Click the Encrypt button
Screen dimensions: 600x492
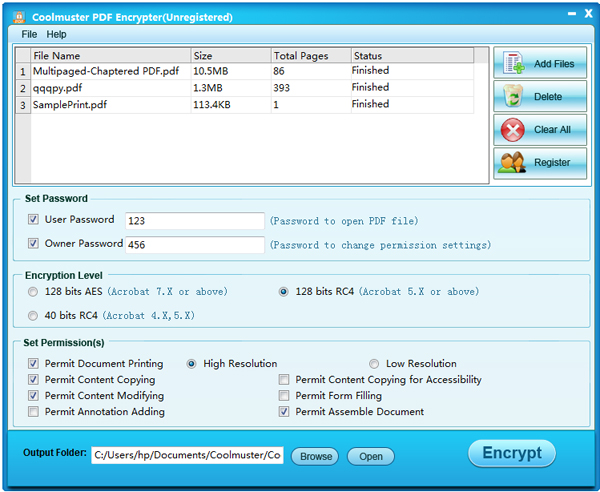point(511,453)
